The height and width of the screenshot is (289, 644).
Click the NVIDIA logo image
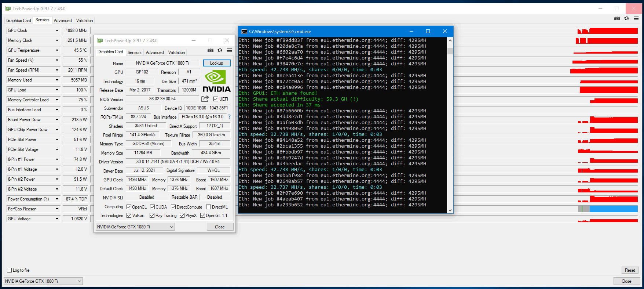(216, 81)
